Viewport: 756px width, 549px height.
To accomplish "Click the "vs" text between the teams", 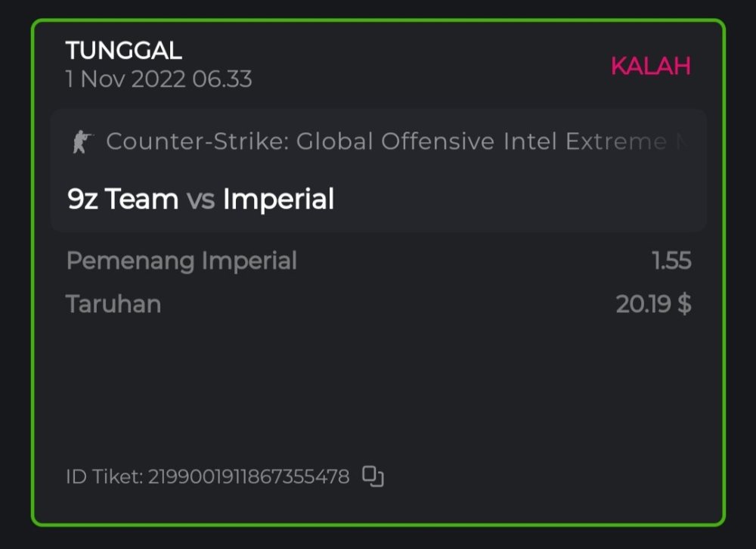I will tap(200, 200).
